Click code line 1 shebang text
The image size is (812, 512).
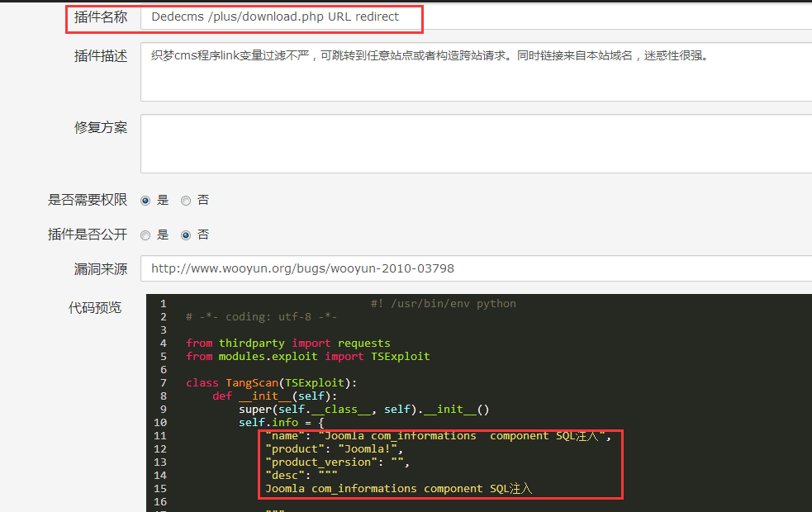444,303
